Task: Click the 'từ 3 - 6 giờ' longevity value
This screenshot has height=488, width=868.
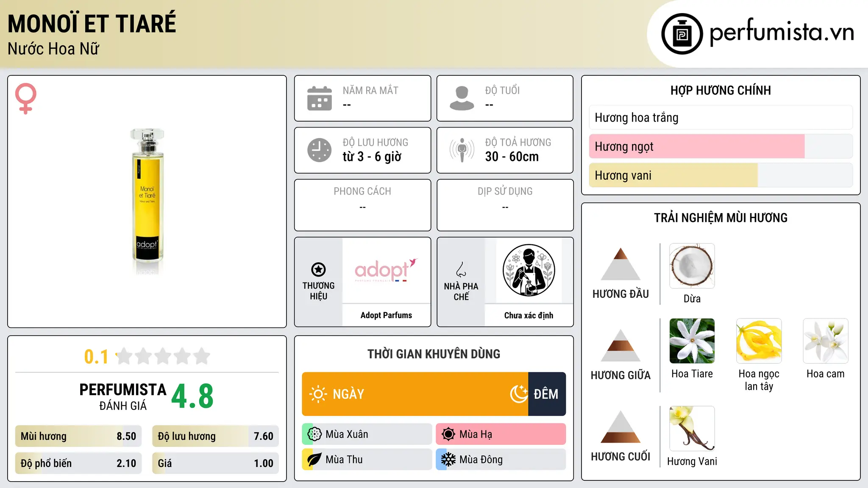Action: click(x=372, y=157)
